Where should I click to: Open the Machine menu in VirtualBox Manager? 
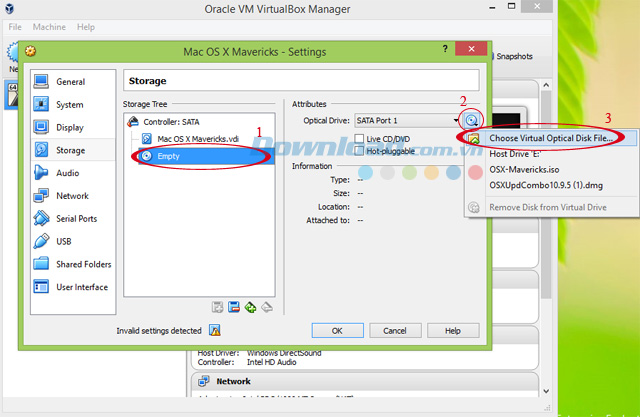coord(49,27)
